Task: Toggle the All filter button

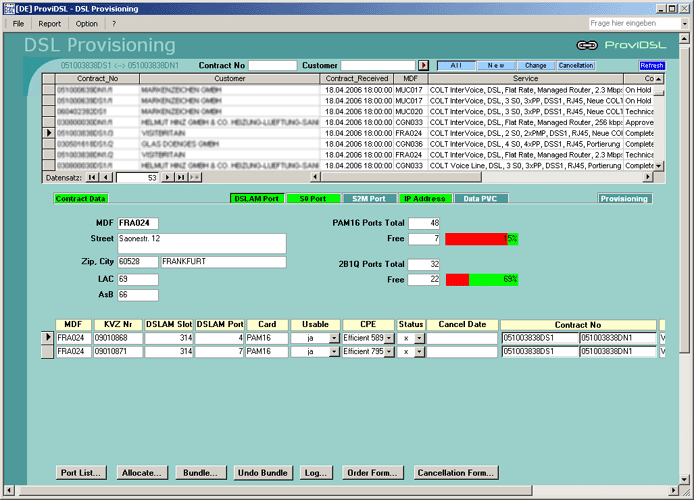Action: pyautogui.click(x=456, y=65)
